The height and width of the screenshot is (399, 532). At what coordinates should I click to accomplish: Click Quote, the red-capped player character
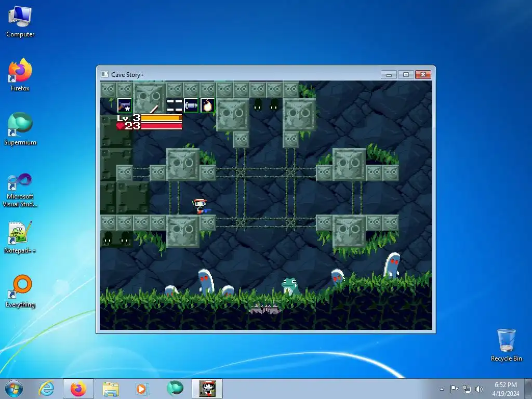coord(200,206)
